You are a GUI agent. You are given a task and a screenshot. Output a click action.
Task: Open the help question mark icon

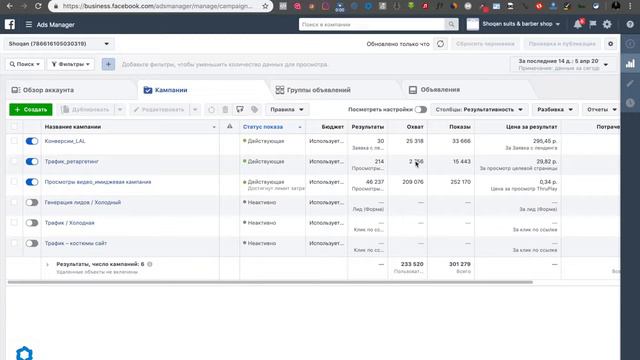tap(630, 24)
